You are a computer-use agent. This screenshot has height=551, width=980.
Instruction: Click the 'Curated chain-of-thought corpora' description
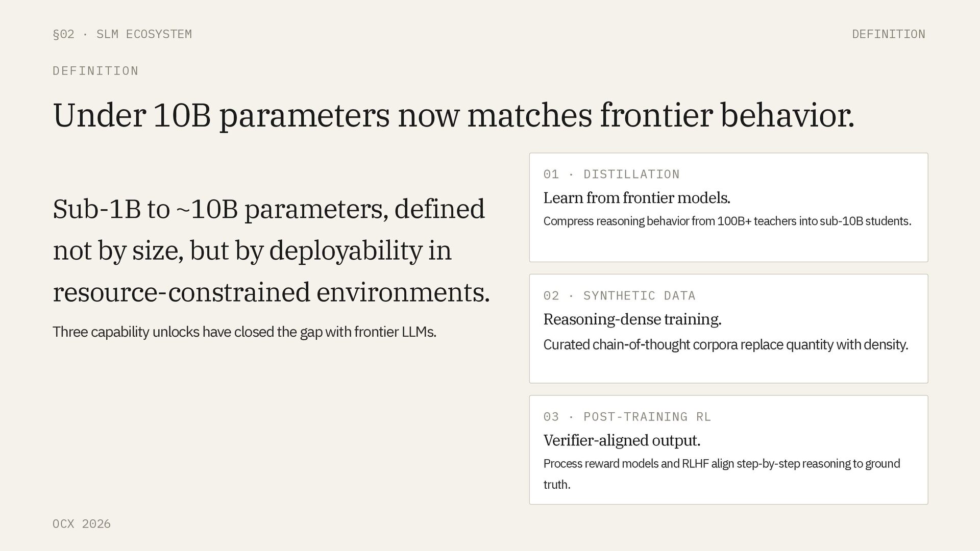(725, 345)
